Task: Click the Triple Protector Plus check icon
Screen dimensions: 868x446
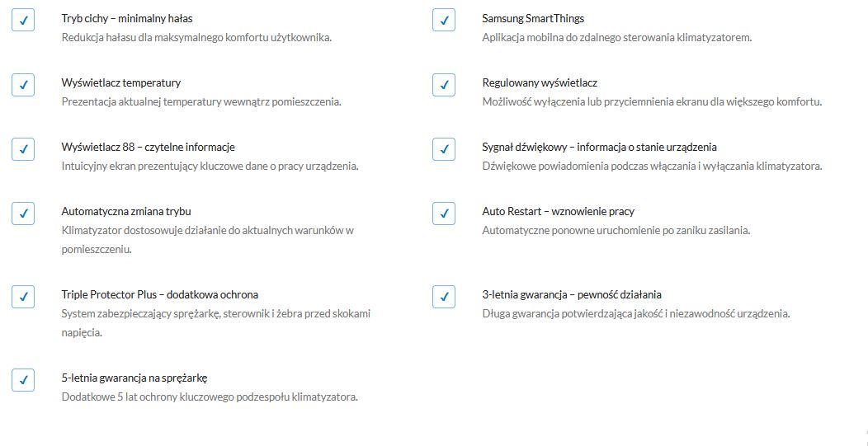Action: pos(23,296)
